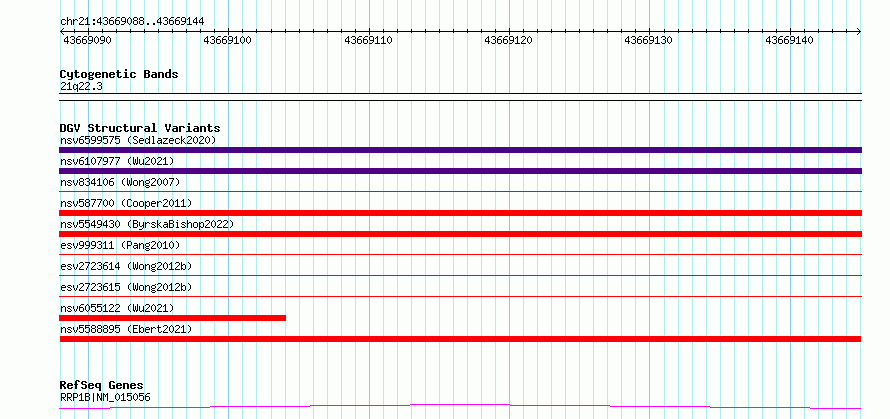This screenshot has width=890, height=419.
Task: Click the magenta RRP1B gene track line
Action: coord(460,406)
